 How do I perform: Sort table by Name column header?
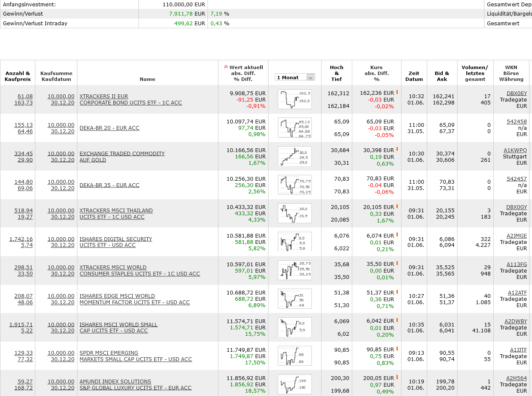147,79
